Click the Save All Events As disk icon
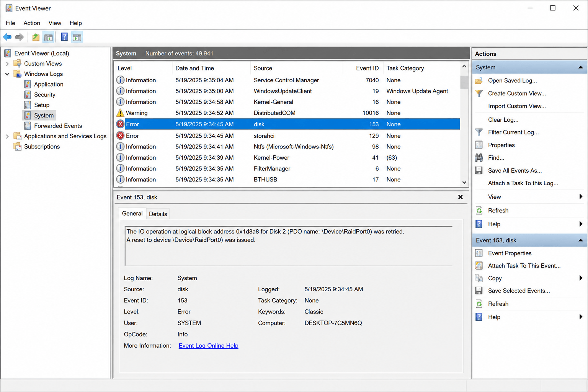Image resolution: width=588 pixels, height=392 pixels. click(x=479, y=171)
